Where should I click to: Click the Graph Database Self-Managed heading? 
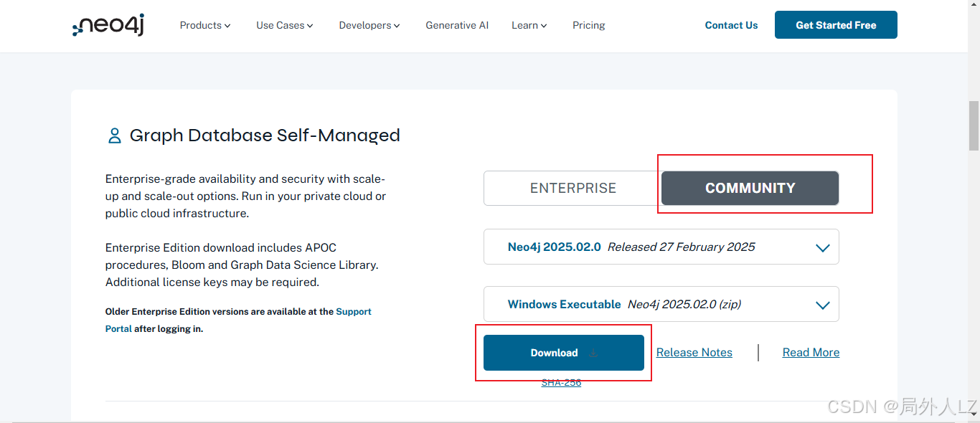(265, 136)
